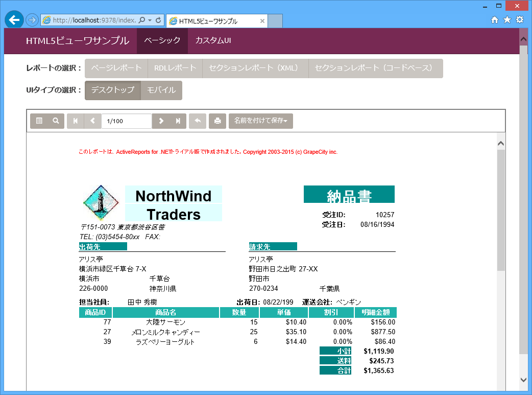Open the 名前を付けて保存 save dropdown

click(261, 121)
